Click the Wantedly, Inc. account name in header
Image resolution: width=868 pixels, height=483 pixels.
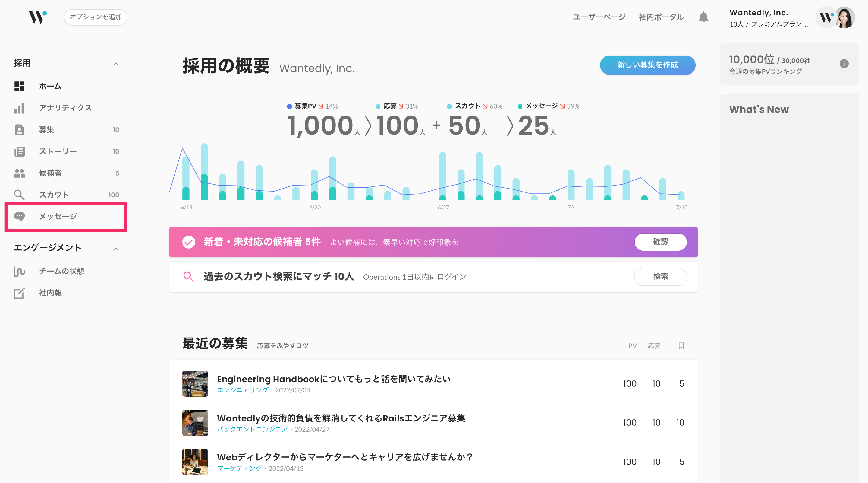click(x=759, y=13)
